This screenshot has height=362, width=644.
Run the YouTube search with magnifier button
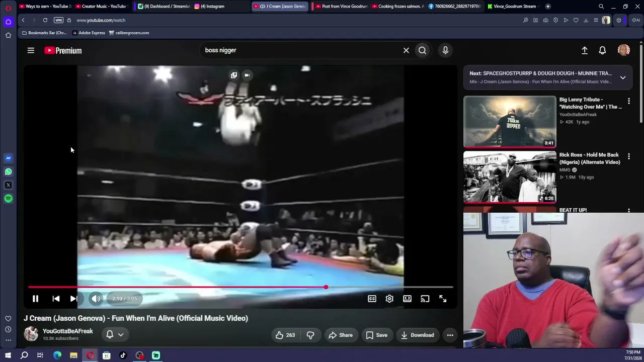point(422,50)
